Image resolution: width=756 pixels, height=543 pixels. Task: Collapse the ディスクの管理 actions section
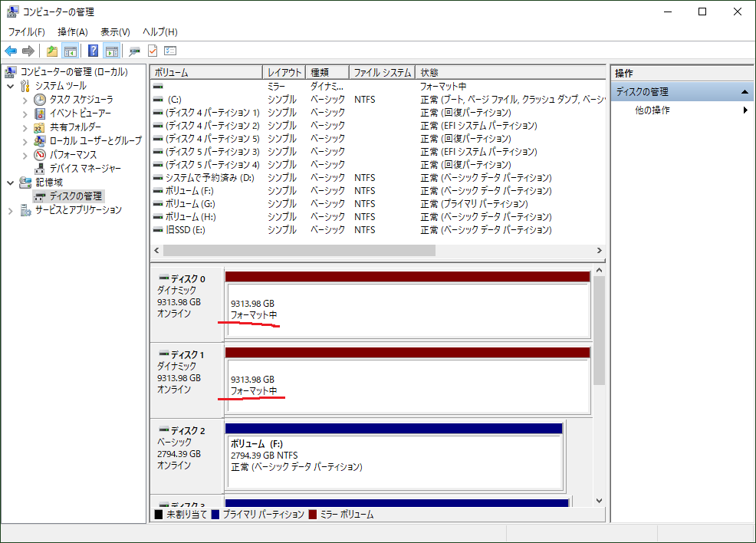pyautogui.click(x=744, y=91)
